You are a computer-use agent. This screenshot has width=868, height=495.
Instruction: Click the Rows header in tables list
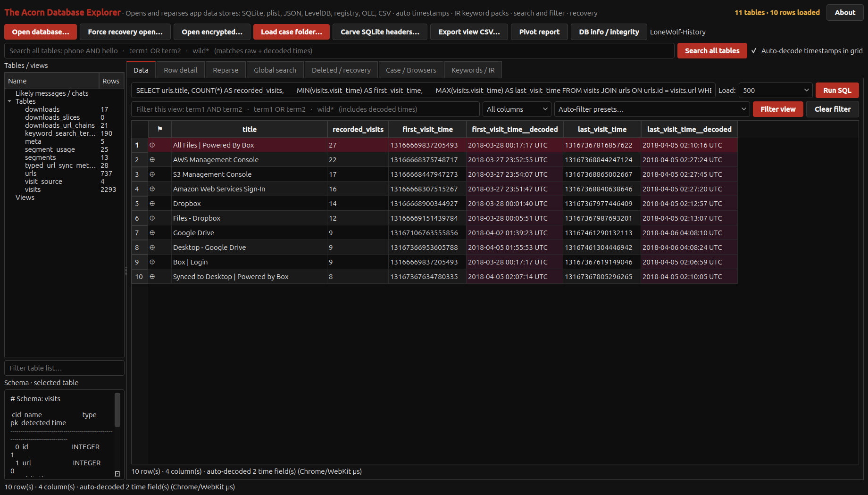pos(111,81)
